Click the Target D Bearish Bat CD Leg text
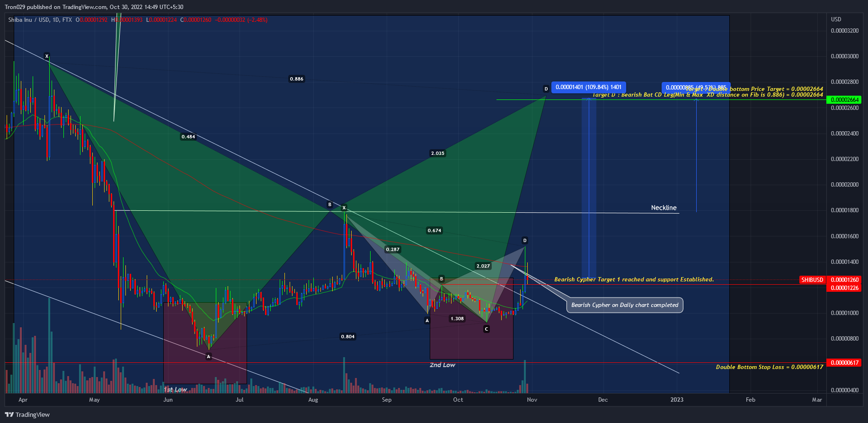The width and height of the screenshot is (868, 423). (708, 95)
